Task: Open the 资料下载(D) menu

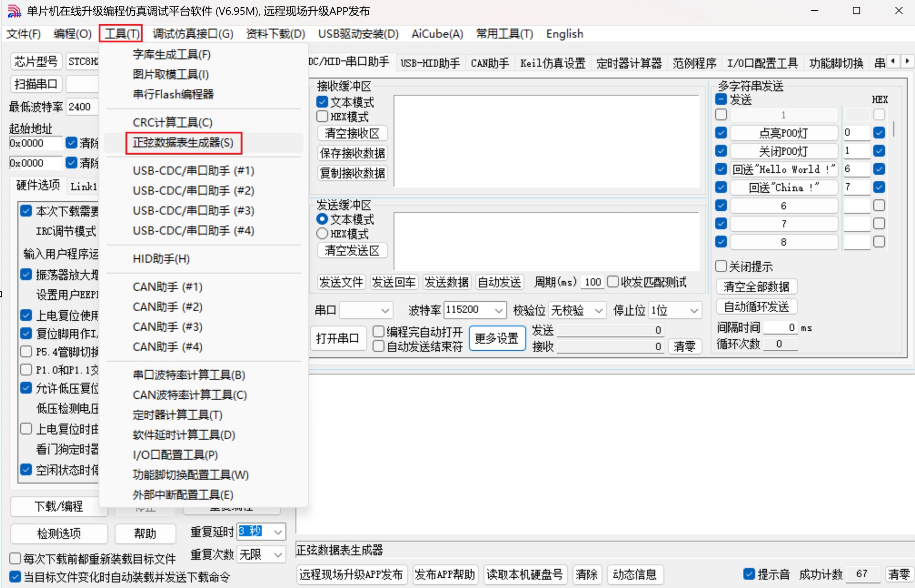Action: (x=276, y=34)
